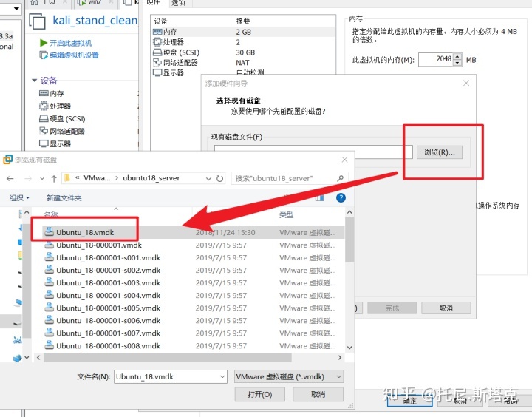The image size is (532, 417).
Task: Click the up-one-level arrow in file browser
Action: coord(54,179)
